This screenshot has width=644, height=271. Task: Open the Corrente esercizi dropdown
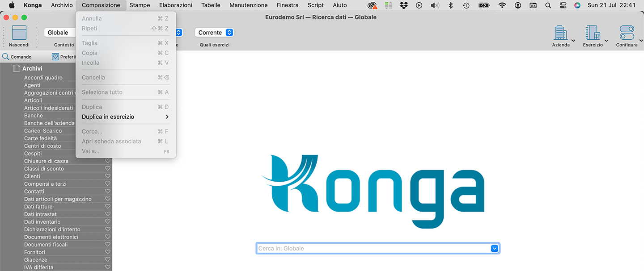pyautogui.click(x=214, y=33)
